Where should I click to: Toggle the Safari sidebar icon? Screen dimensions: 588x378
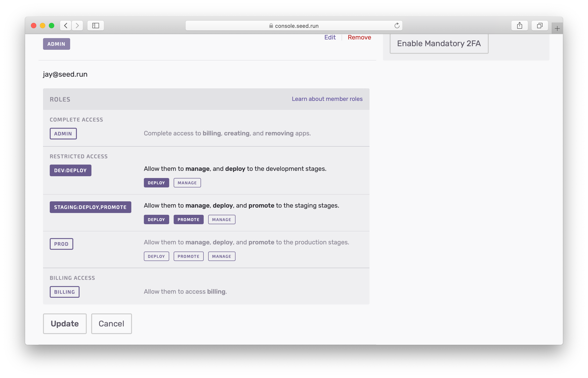pos(96,26)
